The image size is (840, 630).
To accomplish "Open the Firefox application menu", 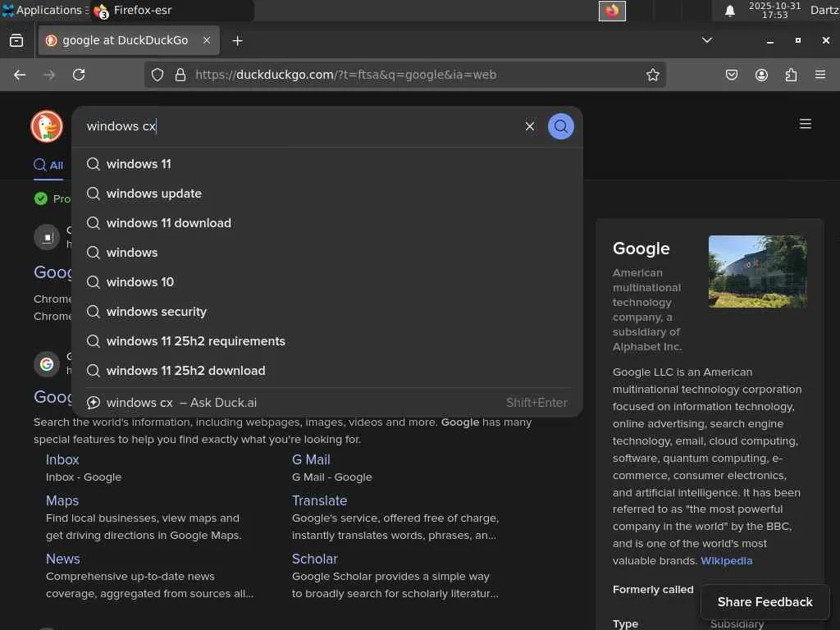I will coord(819,75).
